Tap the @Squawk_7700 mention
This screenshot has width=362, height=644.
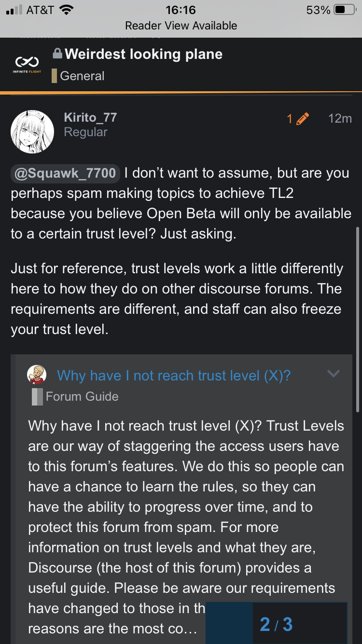click(65, 173)
